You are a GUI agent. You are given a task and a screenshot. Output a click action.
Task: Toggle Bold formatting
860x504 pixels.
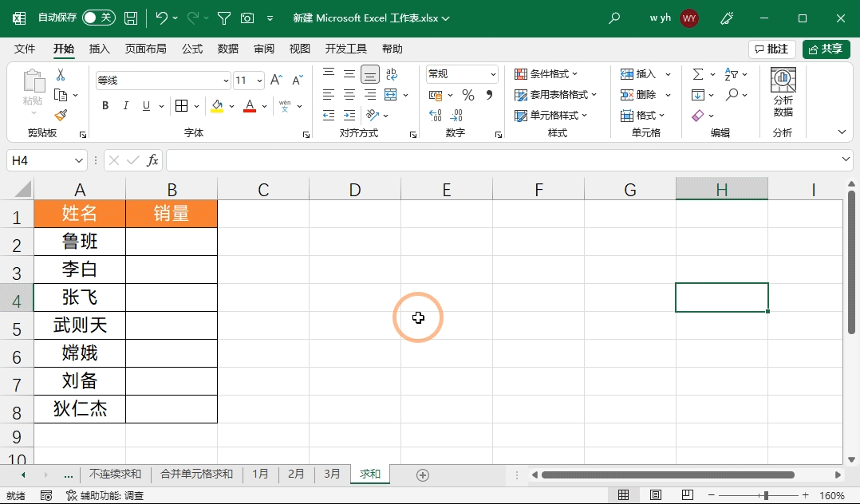tap(105, 106)
